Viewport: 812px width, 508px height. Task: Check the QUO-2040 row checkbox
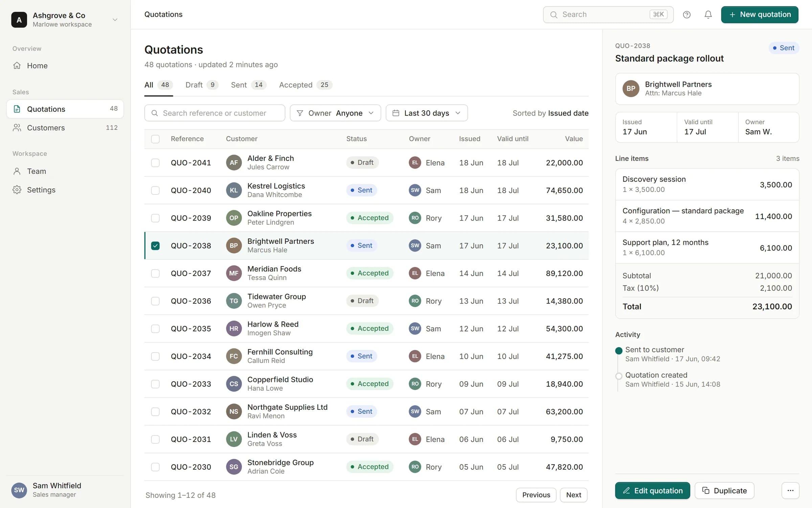coord(155,190)
